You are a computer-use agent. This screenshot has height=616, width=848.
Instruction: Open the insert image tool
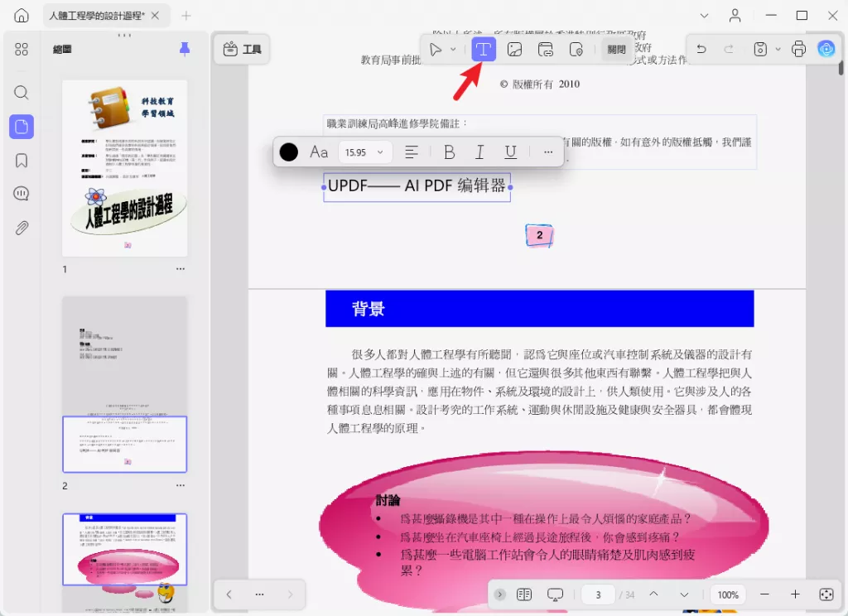tap(514, 49)
